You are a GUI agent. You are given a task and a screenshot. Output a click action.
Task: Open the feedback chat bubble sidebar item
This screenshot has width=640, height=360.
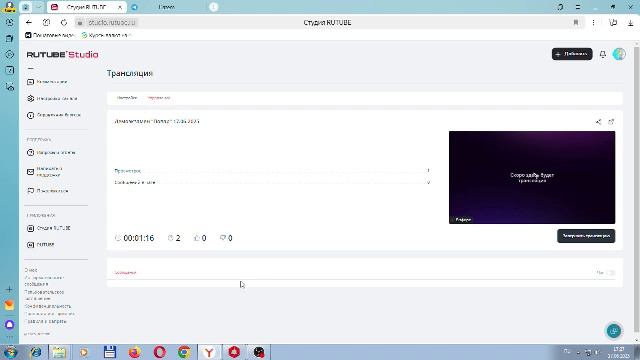[47, 191]
